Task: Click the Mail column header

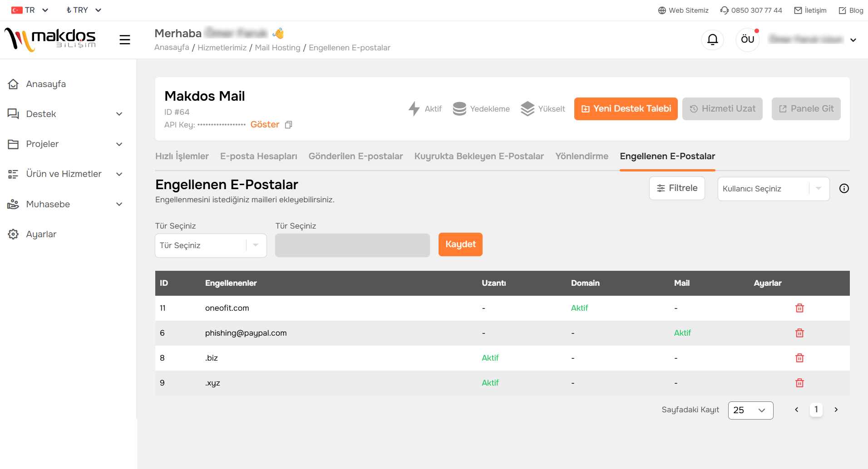Action: click(x=681, y=283)
